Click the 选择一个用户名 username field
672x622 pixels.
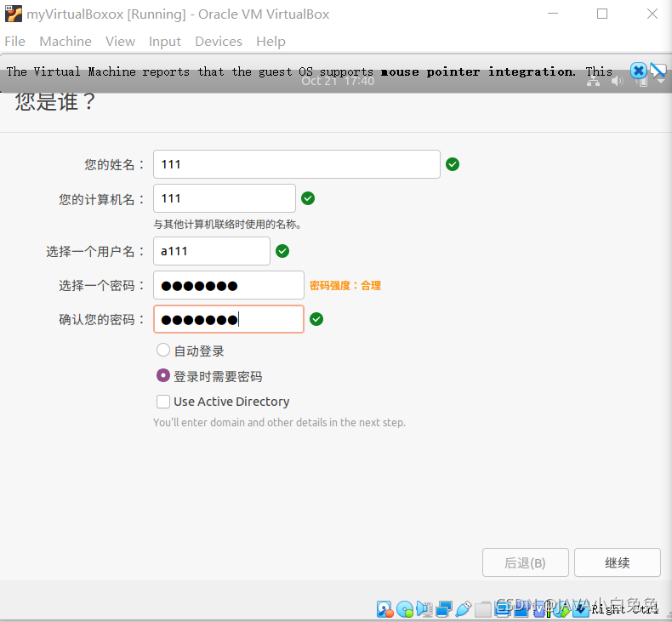(x=212, y=251)
